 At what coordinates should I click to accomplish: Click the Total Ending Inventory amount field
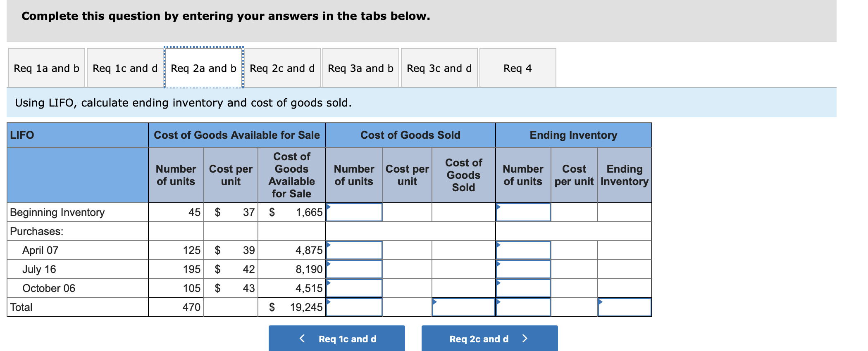click(625, 306)
